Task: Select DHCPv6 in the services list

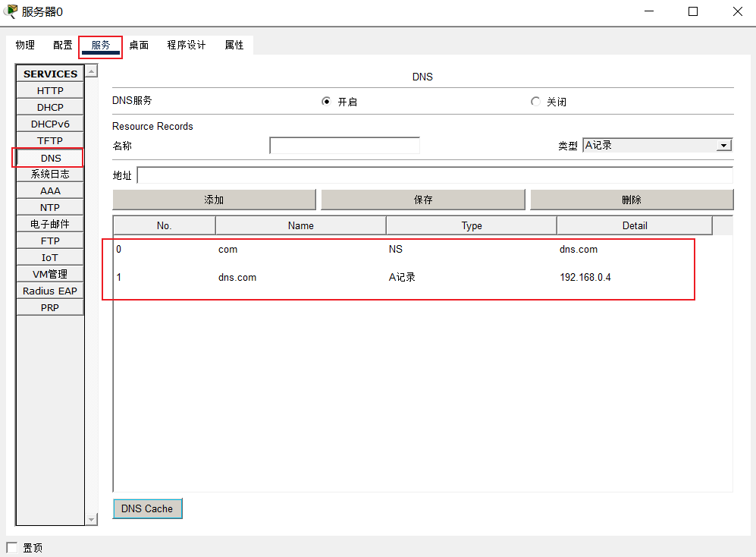Action: (x=50, y=124)
